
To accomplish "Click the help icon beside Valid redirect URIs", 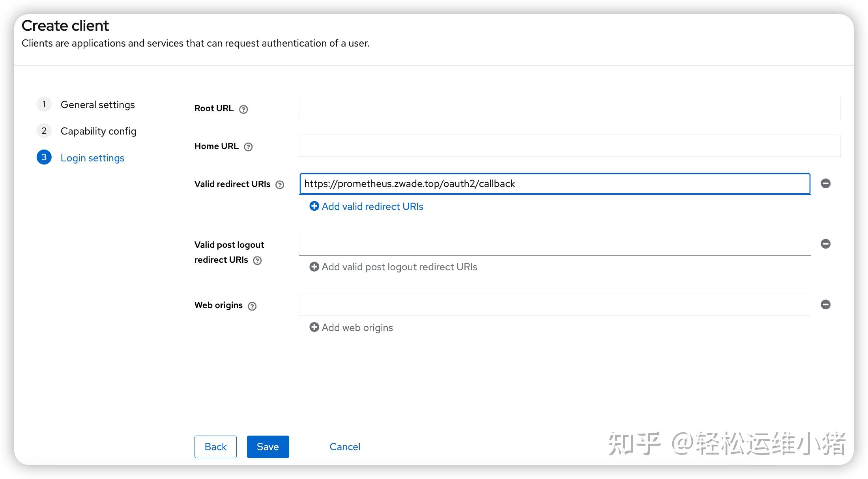I will (280, 184).
